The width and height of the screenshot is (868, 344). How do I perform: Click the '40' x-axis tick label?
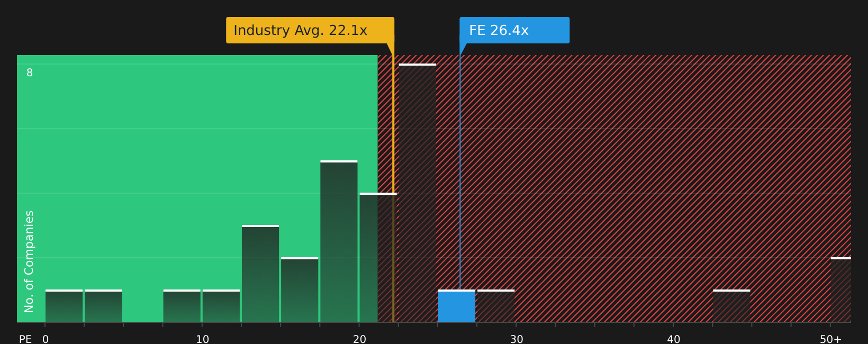click(673, 339)
